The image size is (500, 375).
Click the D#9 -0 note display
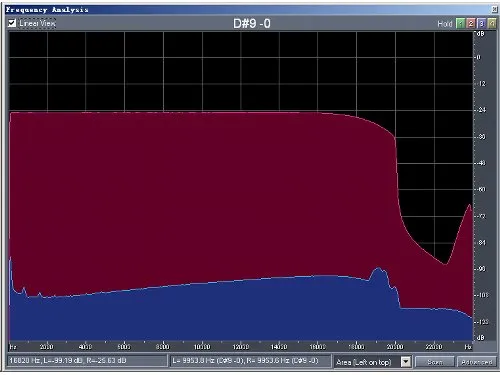(x=252, y=24)
